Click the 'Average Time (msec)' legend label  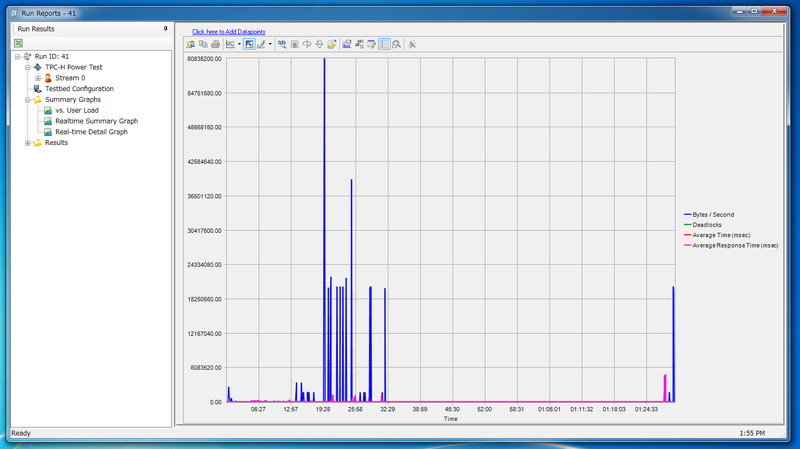coord(721,235)
